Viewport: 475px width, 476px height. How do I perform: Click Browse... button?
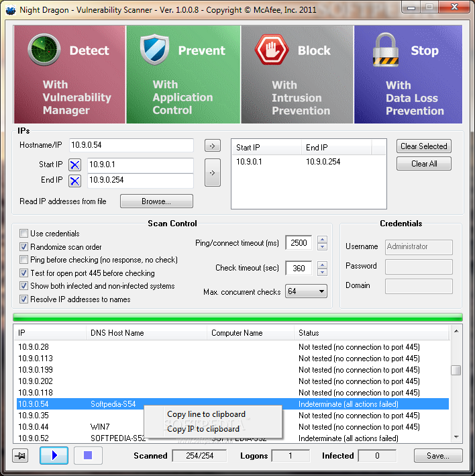156,201
